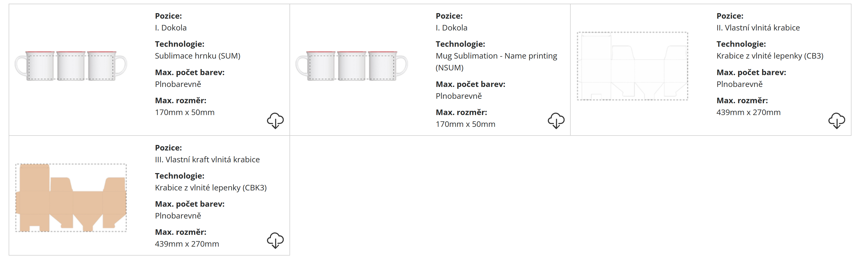The width and height of the screenshot is (868, 265).
Task: Download template for CBK3 kraft box
Action: (x=275, y=240)
